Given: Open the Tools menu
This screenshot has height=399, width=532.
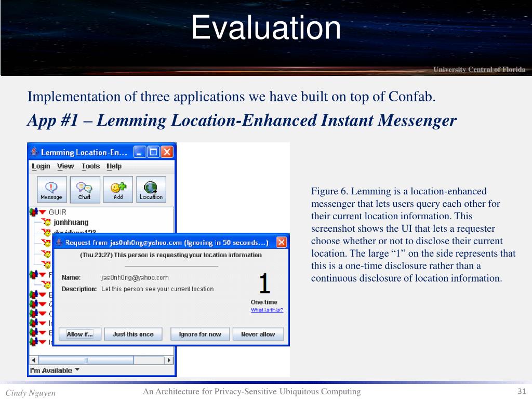Looking at the screenshot, I should 90,166.
